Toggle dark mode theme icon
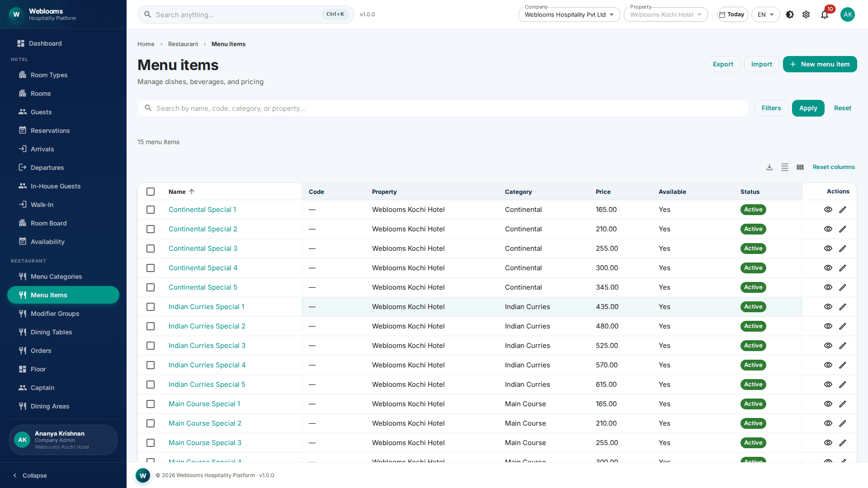 (790, 14)
